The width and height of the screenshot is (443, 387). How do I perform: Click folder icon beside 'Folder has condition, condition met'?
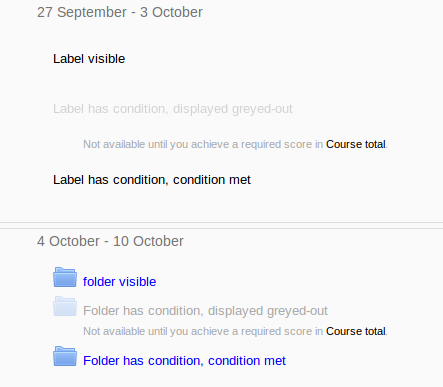pyautogui.click(x=65, y=356)
